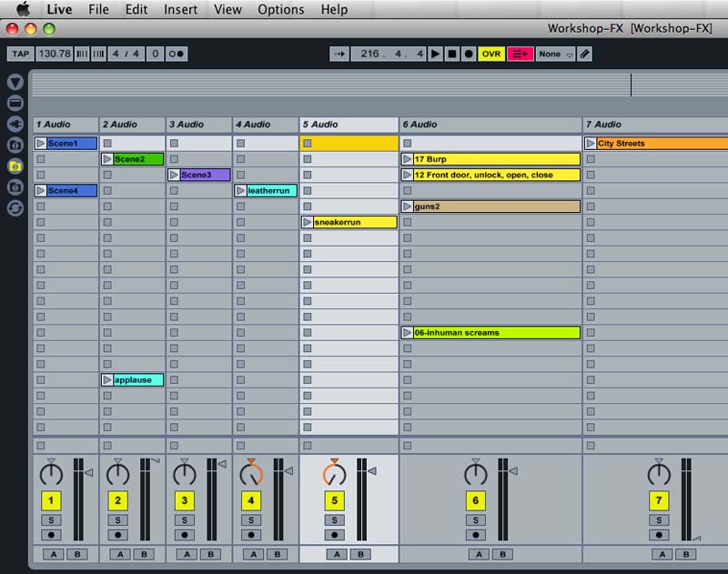The height and width of the screenshot is (574, 728).
Task: Click the global Record button
Action: pos(469,54)
